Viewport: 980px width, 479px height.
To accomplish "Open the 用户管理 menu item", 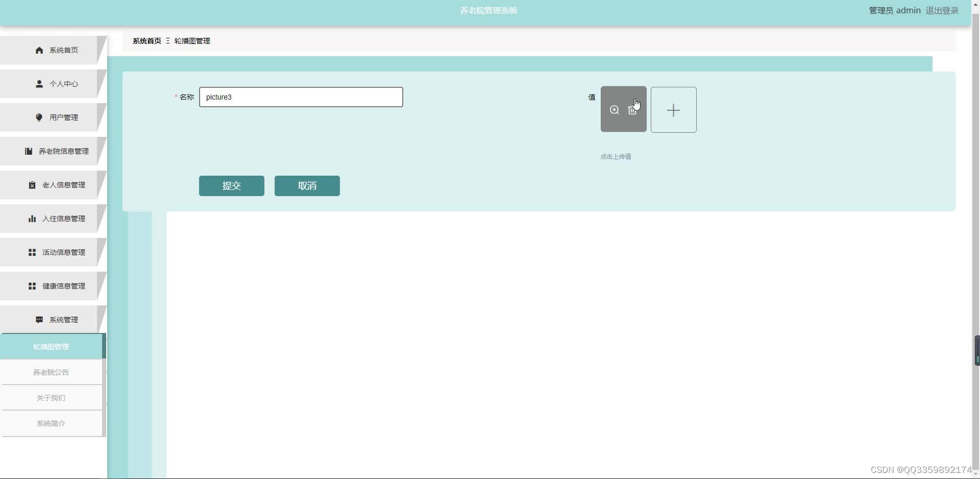I will 53,117.
